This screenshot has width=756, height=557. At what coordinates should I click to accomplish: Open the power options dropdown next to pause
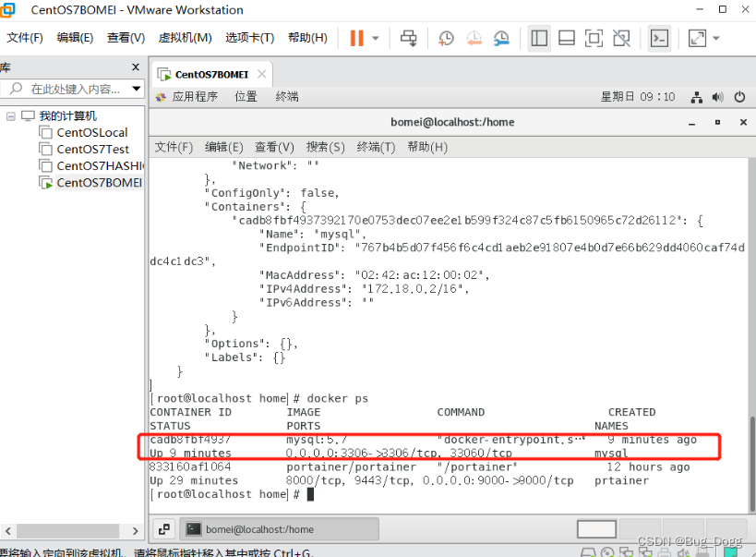click(x=376, y=38)
